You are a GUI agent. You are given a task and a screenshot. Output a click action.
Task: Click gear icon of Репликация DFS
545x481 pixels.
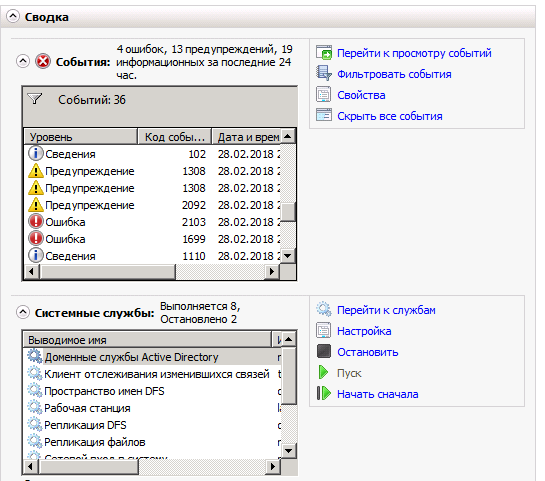coord(35,425)
